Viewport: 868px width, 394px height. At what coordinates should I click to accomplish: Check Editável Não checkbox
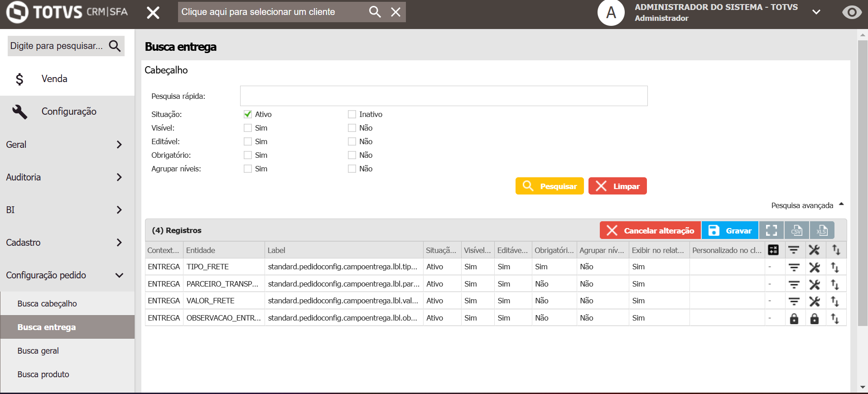click(352, 141)
